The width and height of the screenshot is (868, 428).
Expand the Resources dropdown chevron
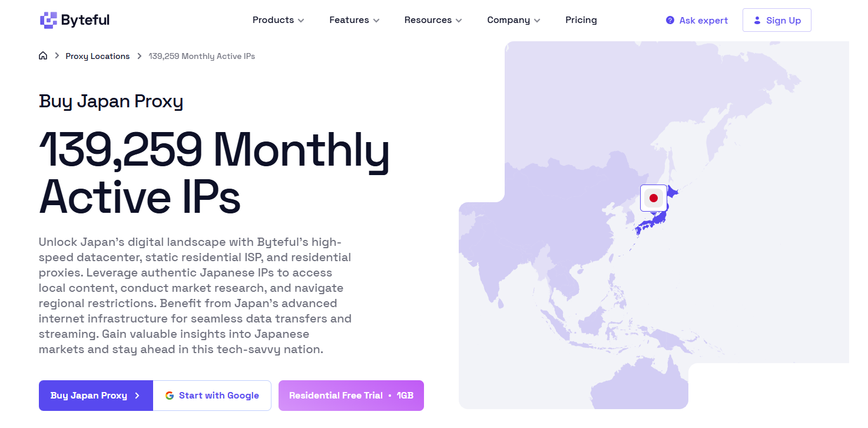(x=459, y=21)
